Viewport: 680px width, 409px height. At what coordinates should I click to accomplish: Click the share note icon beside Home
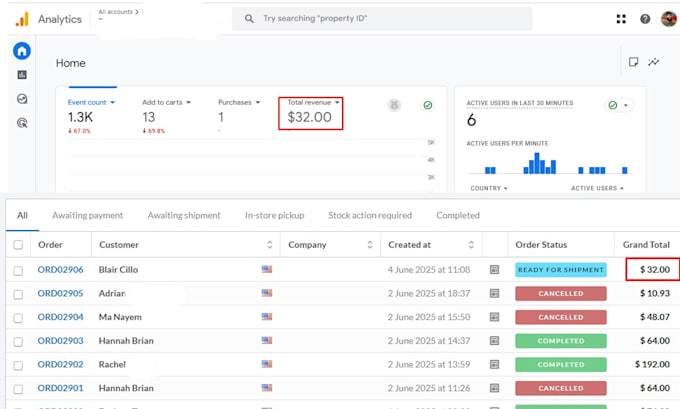coord(633,62)
